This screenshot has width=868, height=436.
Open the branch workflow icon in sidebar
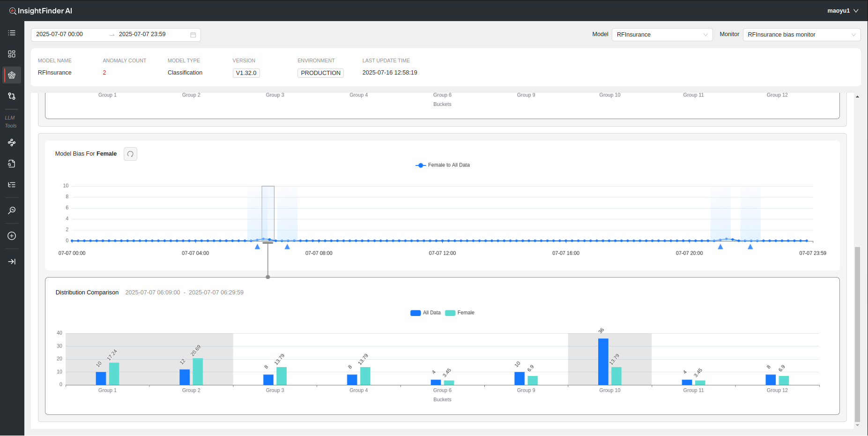[12, 96]
